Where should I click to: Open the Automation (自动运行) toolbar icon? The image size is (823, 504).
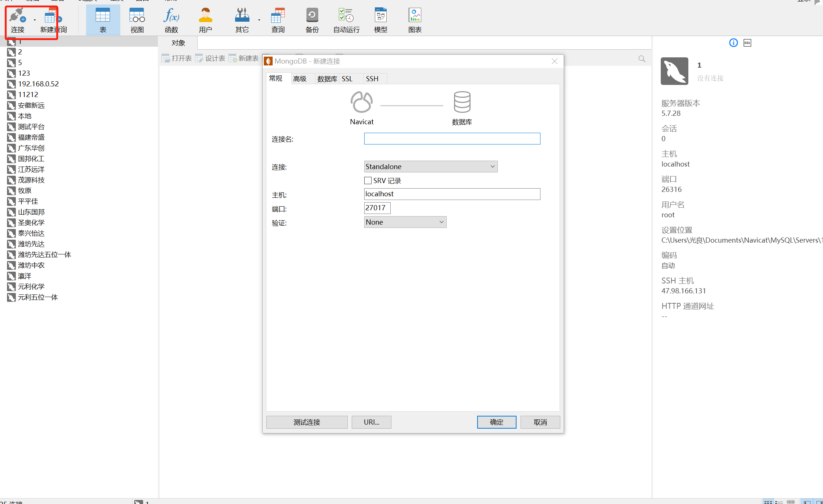pyautogui.click(x=347, y=21)
